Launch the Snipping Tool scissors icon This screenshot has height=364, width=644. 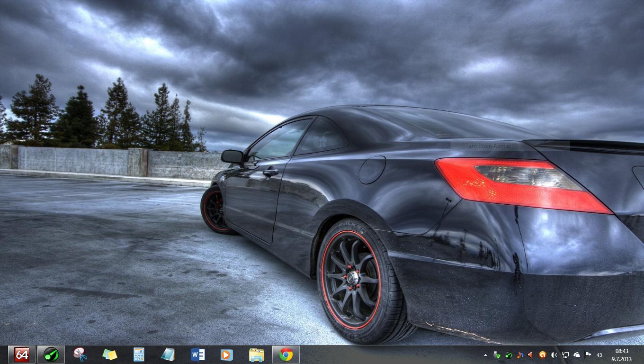[80, 355]
